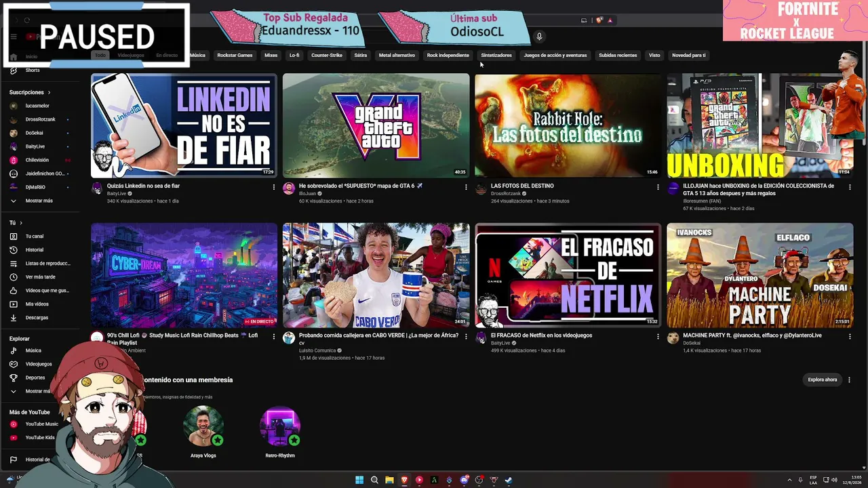Open options menu for MACHINE PARTY video
Viewport: 868px width, 488px height.
click(850, 336)
